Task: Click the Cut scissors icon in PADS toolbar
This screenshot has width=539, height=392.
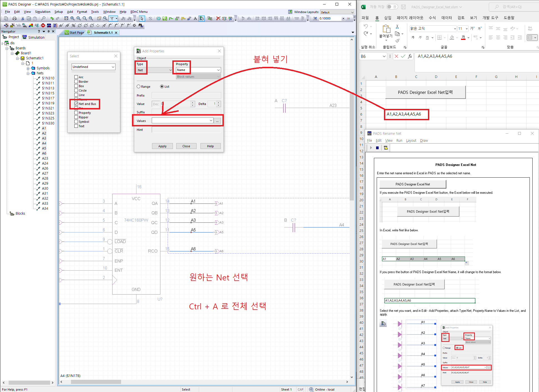Action: pyautogui.click(x=23, y=18)
